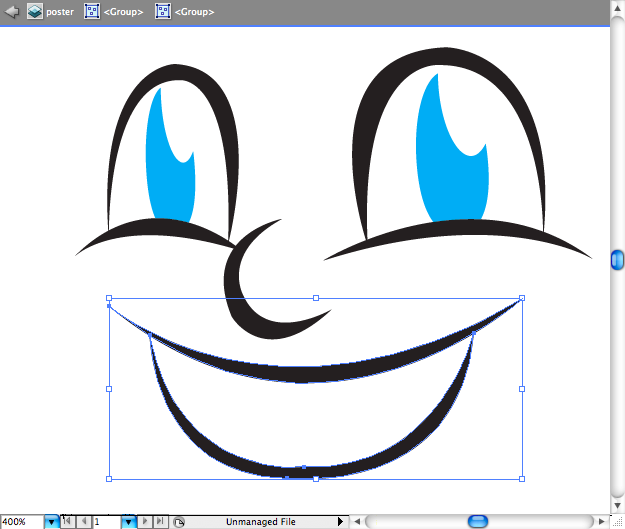Click the bottom-left bounding box handle

coord(109,479)
